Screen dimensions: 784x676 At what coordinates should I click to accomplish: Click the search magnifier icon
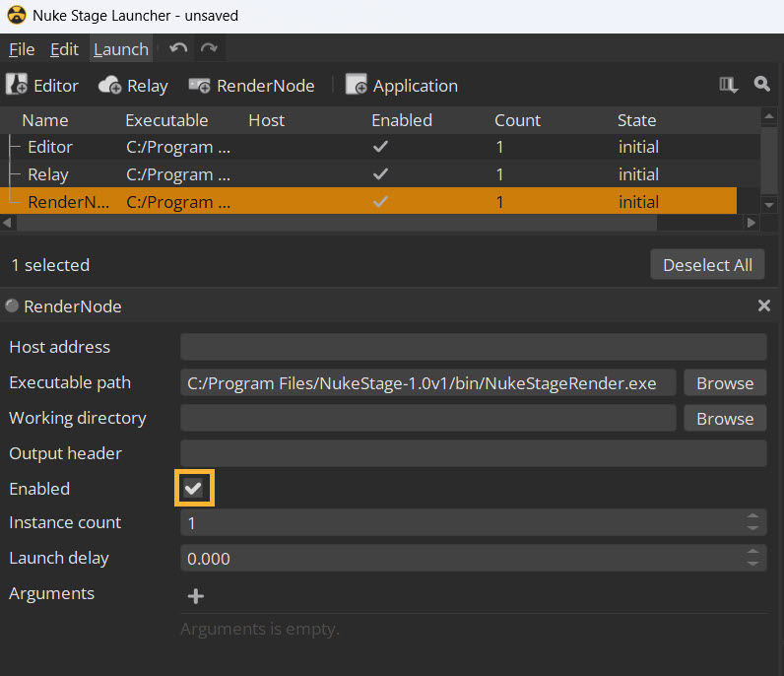[761, 85]
